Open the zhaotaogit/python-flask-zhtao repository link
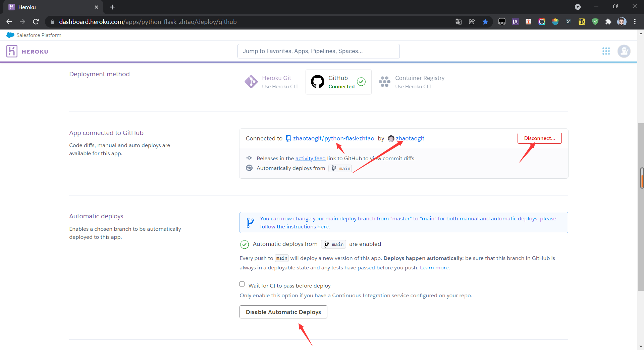 tap(333, 138)
